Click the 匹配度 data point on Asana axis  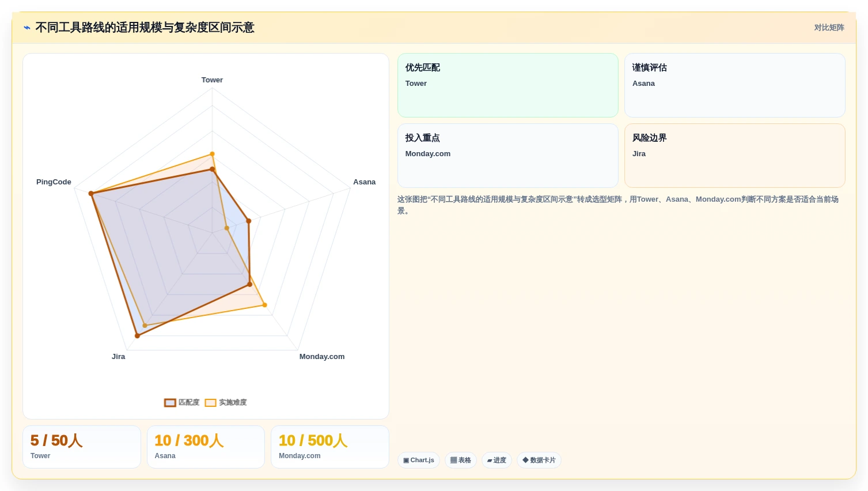pos(249,221)
